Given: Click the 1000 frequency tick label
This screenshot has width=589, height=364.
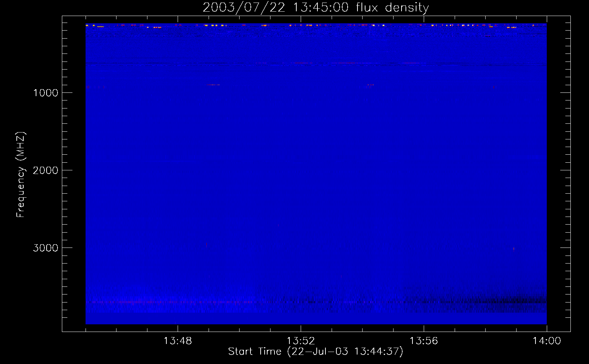Looking at the screenshot, I should (46, 93).
